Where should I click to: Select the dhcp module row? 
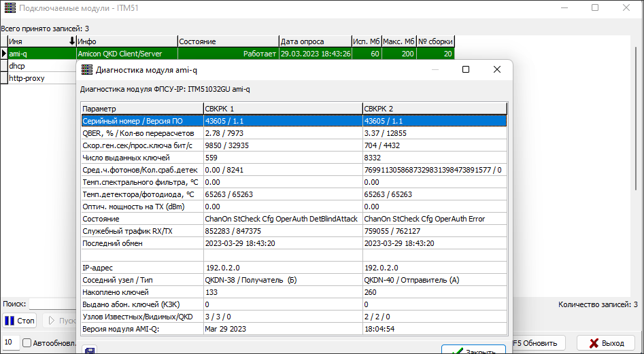41,66
